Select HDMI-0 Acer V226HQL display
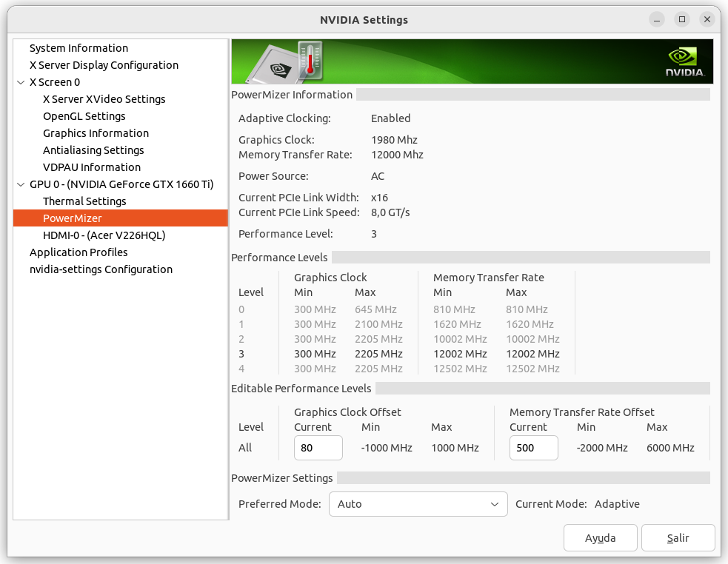Screen dimensions: 728x564 [x=104, y=235]
